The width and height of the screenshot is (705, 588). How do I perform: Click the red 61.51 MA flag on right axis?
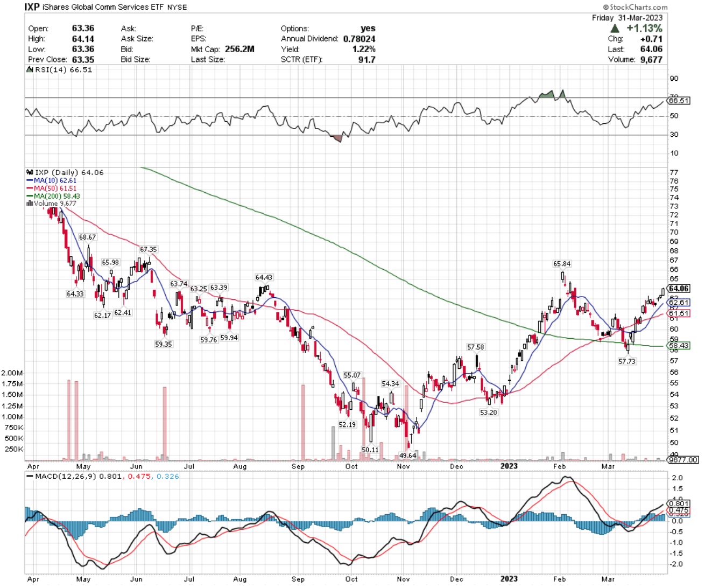click(679, 313)
